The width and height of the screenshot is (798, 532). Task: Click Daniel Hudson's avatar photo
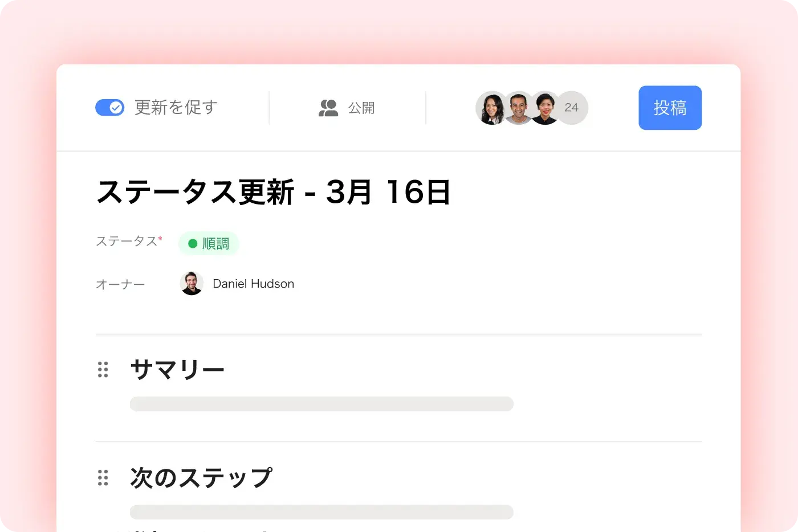pos(192,283)
